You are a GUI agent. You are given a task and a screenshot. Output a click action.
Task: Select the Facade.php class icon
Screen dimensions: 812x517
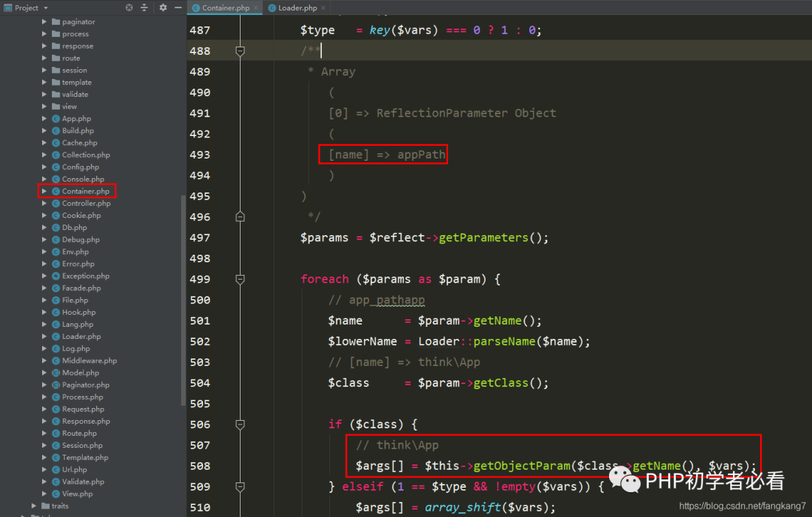click(x=56, y=288)
